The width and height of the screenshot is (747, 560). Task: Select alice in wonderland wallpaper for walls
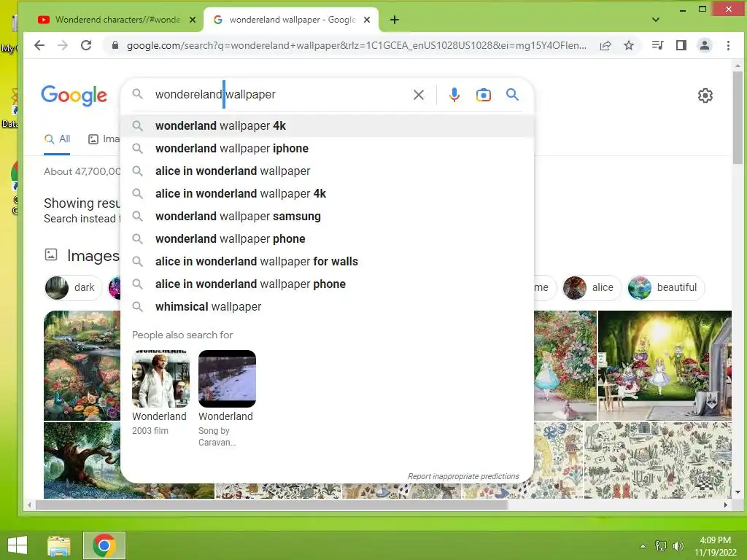tap(328, 262)
